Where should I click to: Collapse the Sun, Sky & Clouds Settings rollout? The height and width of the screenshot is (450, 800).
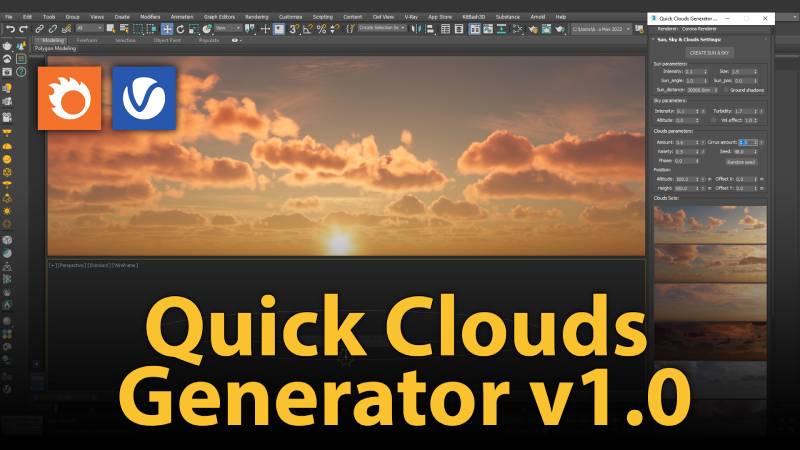pyautogui.click(x=654, y=40)
